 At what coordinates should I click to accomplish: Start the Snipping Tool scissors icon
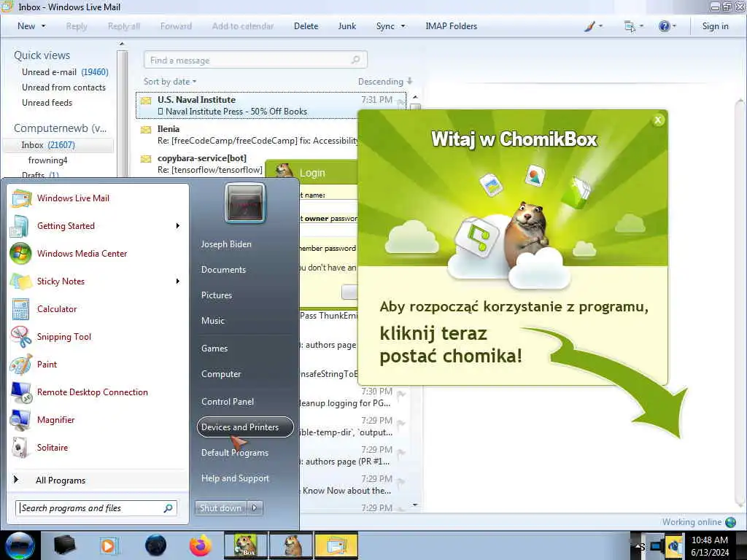(20, 337)
